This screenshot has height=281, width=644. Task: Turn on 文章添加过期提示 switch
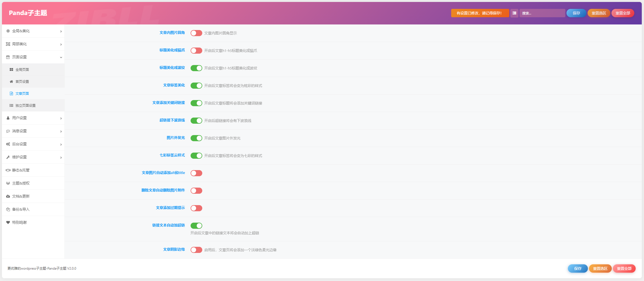pyautogui.click(x=196, y=208)
